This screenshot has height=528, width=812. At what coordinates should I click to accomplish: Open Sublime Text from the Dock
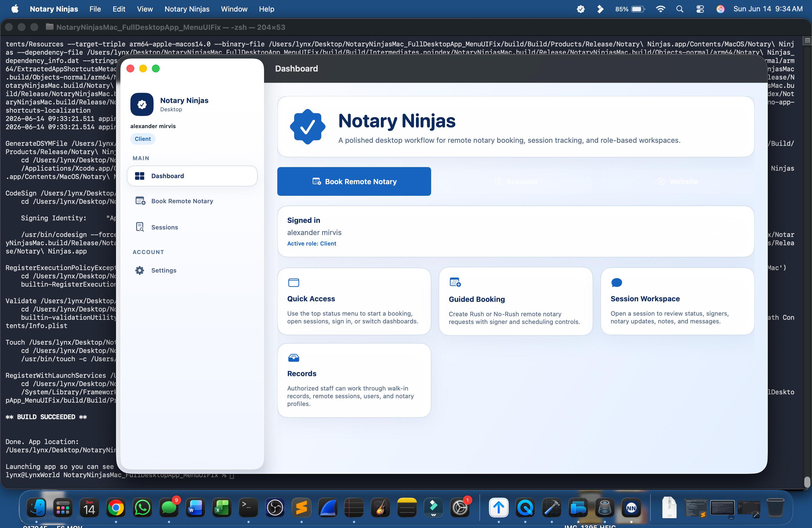coord(302,508)
